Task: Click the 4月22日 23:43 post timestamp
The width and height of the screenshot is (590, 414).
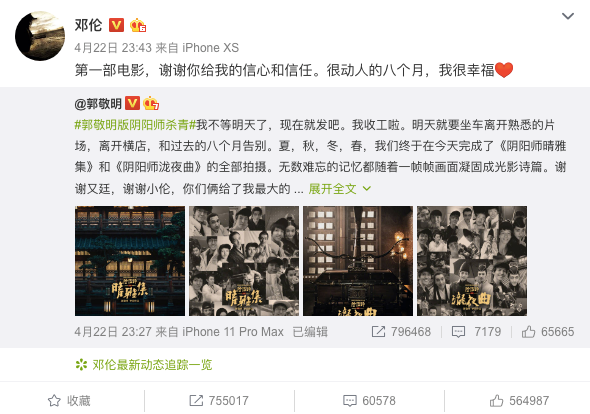Action: 113,48
